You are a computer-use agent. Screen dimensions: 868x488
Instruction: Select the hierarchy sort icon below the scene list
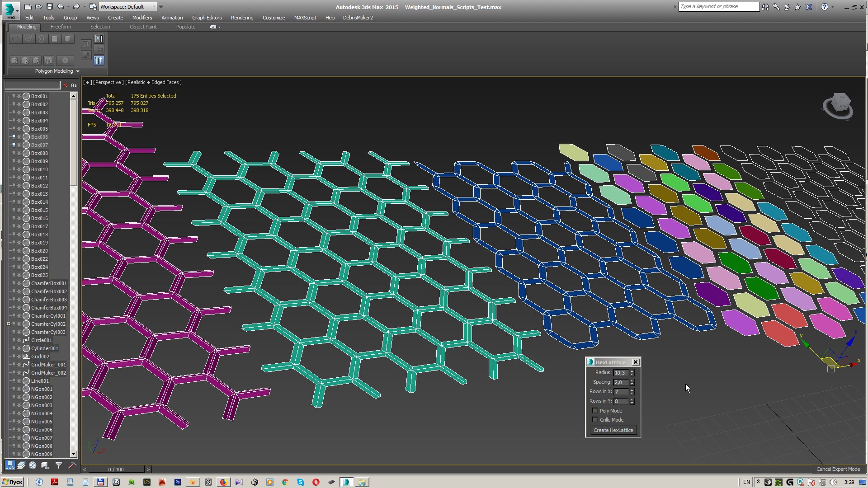tap(10, 465)
